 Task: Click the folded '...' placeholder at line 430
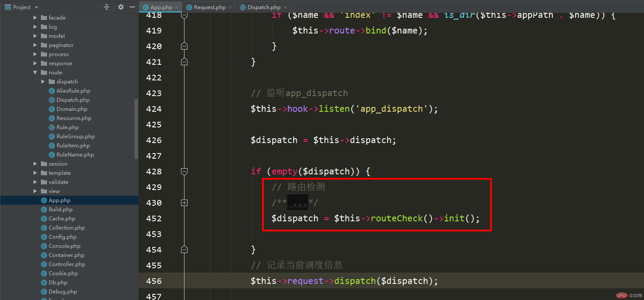298,203
